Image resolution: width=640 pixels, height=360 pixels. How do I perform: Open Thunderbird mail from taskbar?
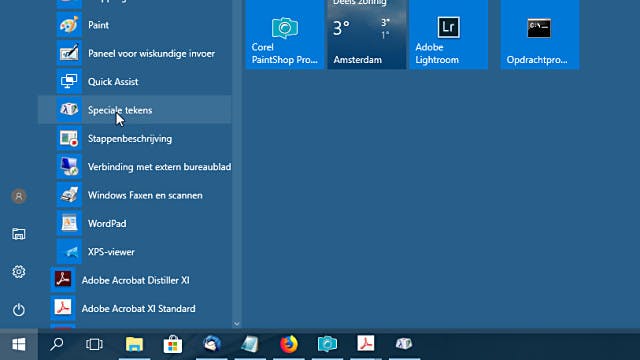tap(211, 344)
